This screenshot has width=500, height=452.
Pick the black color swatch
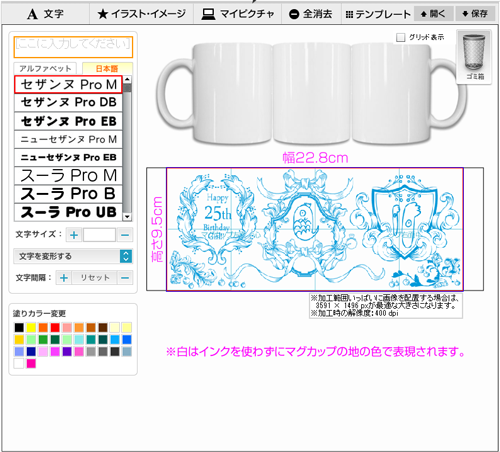(x=19, y=327)
